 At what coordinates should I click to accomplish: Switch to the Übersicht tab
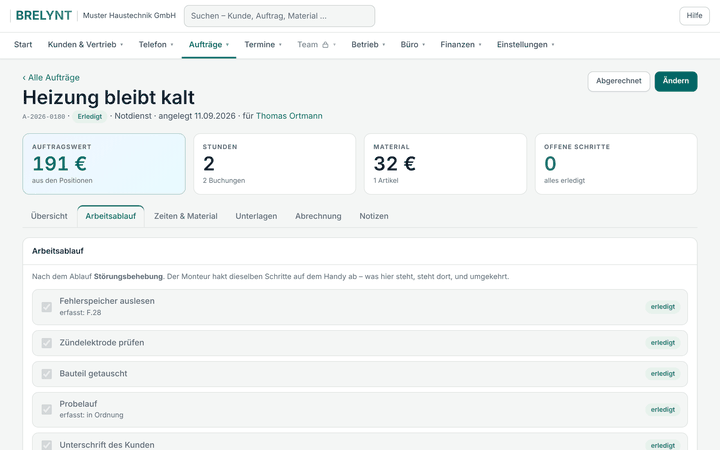tap(49, 216)
